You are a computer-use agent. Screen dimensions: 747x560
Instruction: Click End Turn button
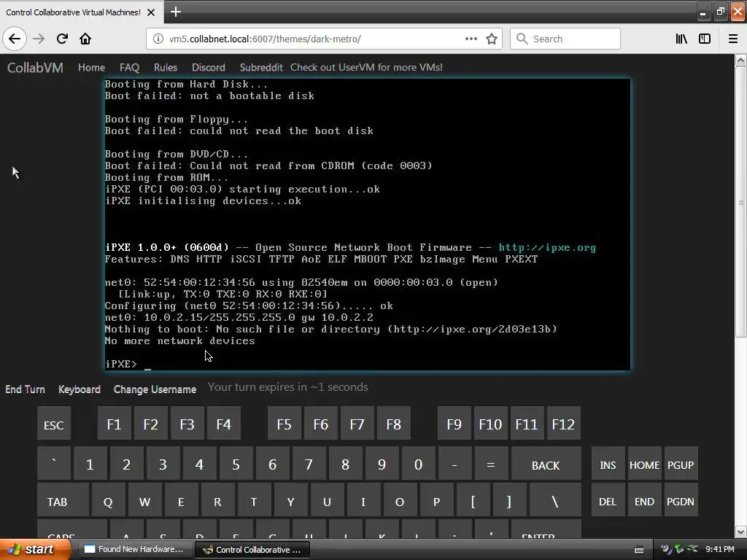[26, 389]
